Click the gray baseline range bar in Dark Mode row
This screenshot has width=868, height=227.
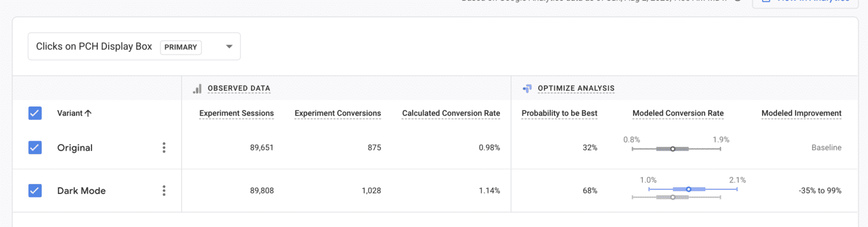click(x=676, y=197)
